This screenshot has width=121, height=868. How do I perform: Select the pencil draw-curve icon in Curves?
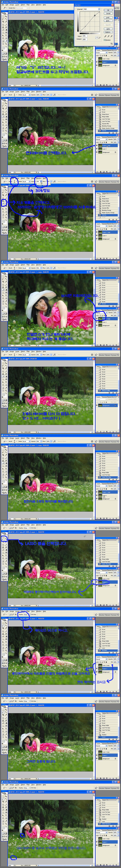click(x=100, y=38)
